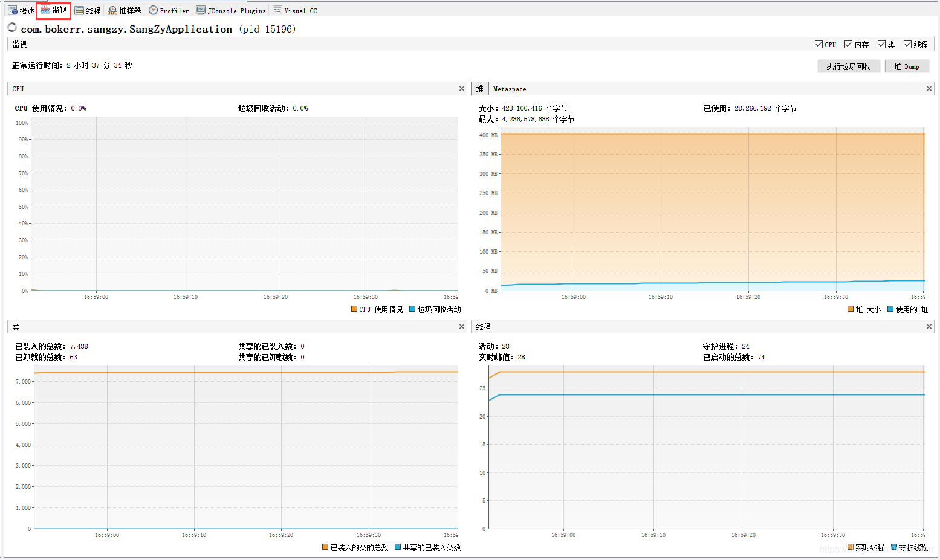Viewport: 940px width, 560px height.
Task: Click the 执行垃圾回收 button
Action: [x=849, y=66]
